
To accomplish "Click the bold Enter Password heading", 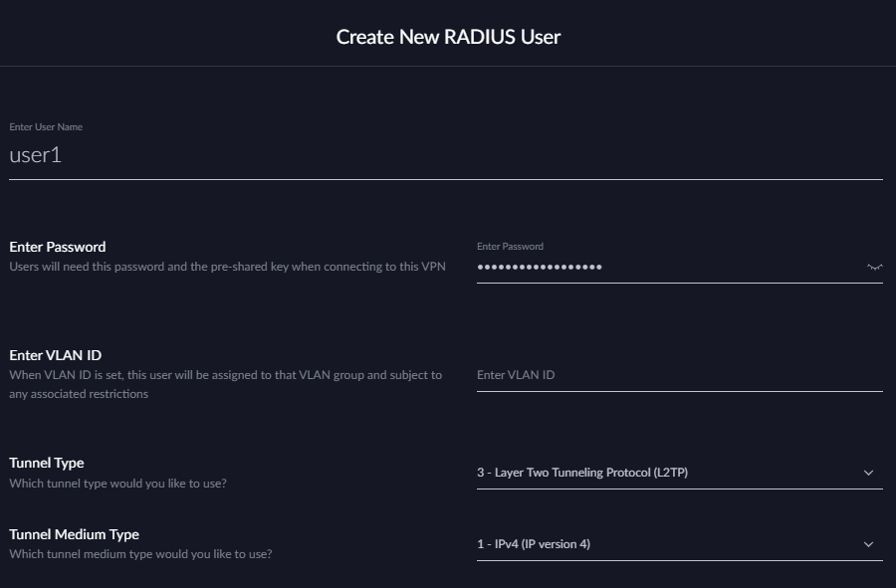I will click(58, 247).
